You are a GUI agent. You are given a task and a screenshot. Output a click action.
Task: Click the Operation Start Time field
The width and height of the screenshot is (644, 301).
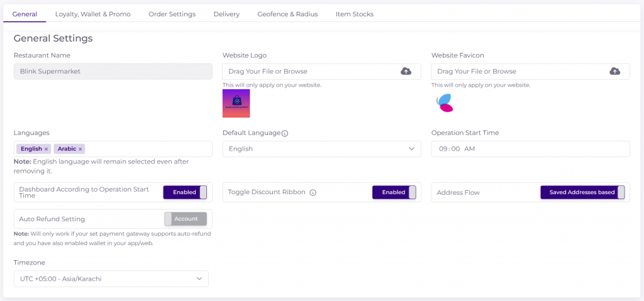530,149
